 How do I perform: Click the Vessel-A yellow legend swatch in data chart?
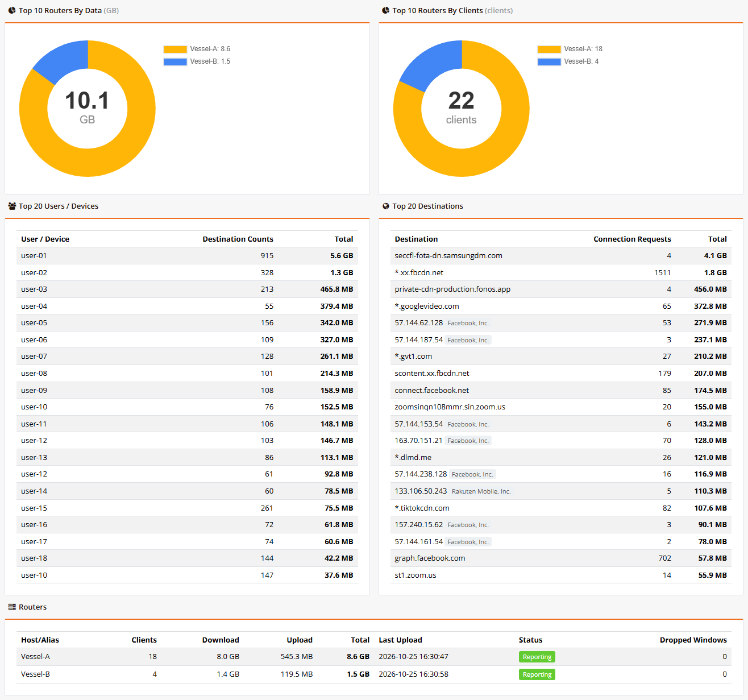click(175, 49)
